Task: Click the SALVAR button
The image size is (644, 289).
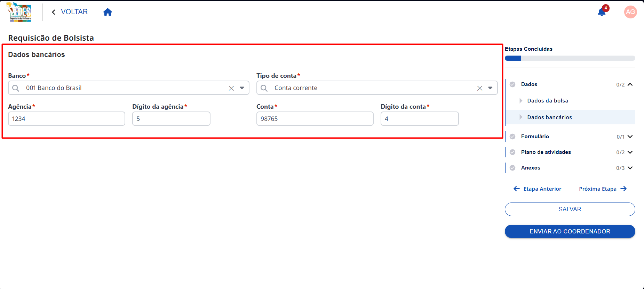Action: pos(570,209)
